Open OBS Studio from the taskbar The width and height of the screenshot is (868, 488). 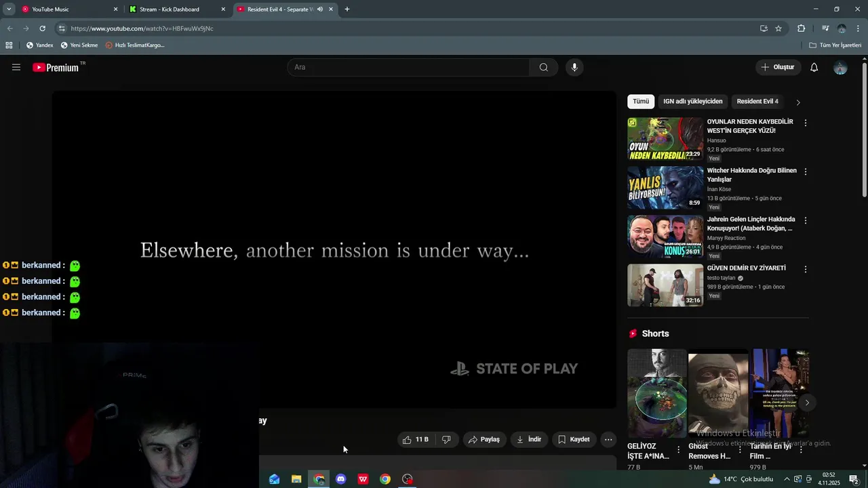[408, 479]
